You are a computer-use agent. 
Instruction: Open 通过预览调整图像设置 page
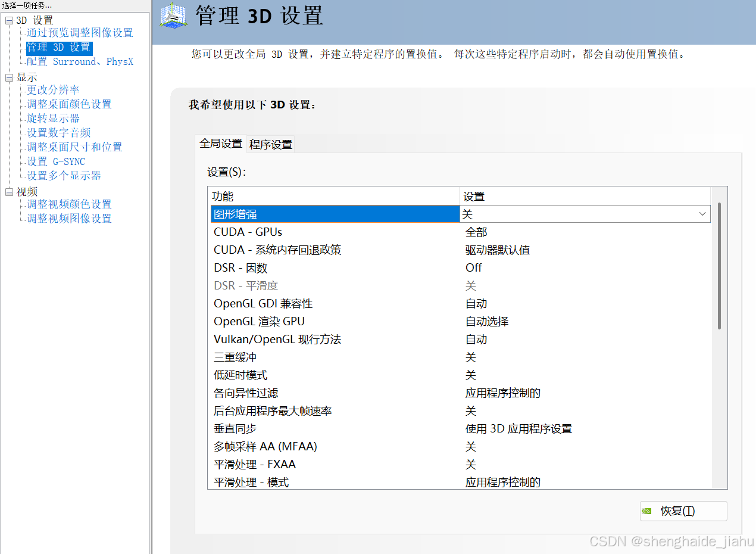pyautogui.click(x=80, y=33)
